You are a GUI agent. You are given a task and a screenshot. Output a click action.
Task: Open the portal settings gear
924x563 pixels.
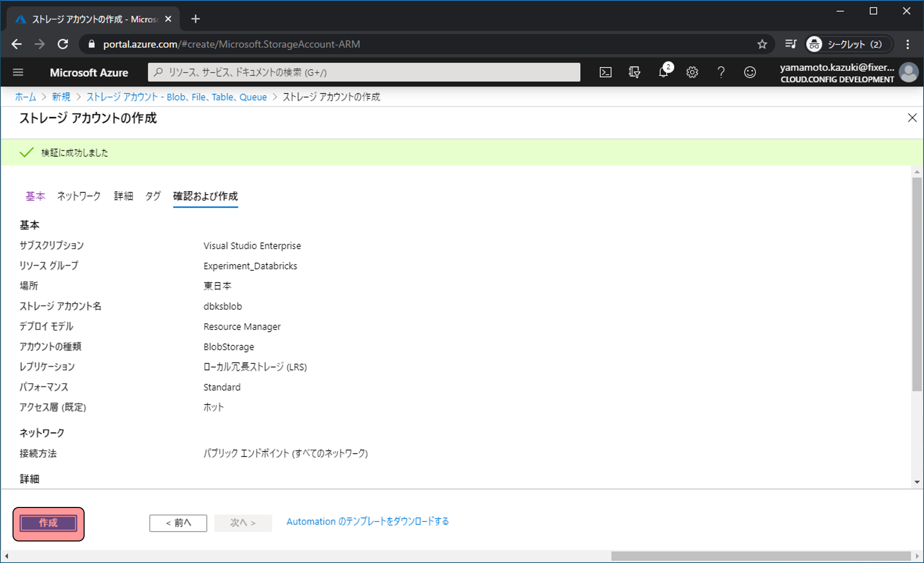click(x=692, y=73)
